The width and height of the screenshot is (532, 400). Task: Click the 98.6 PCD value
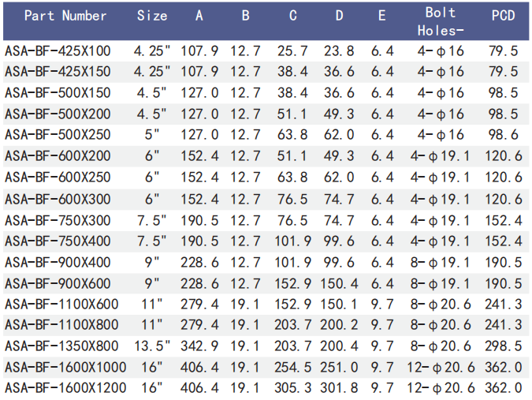504,134
